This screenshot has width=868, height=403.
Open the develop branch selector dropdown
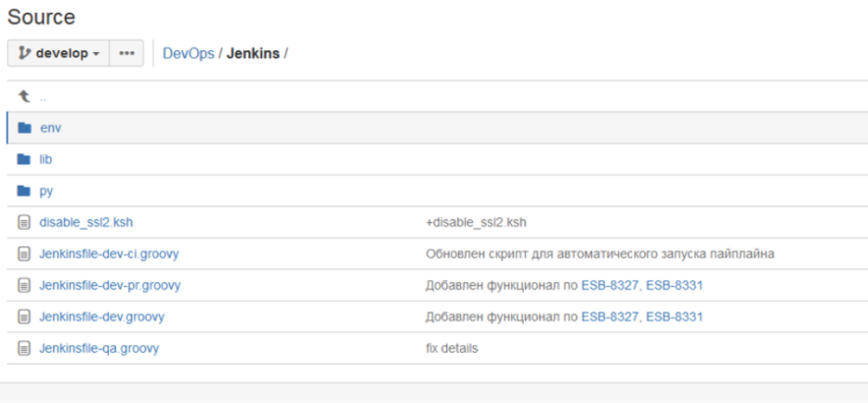coord(58,53)
